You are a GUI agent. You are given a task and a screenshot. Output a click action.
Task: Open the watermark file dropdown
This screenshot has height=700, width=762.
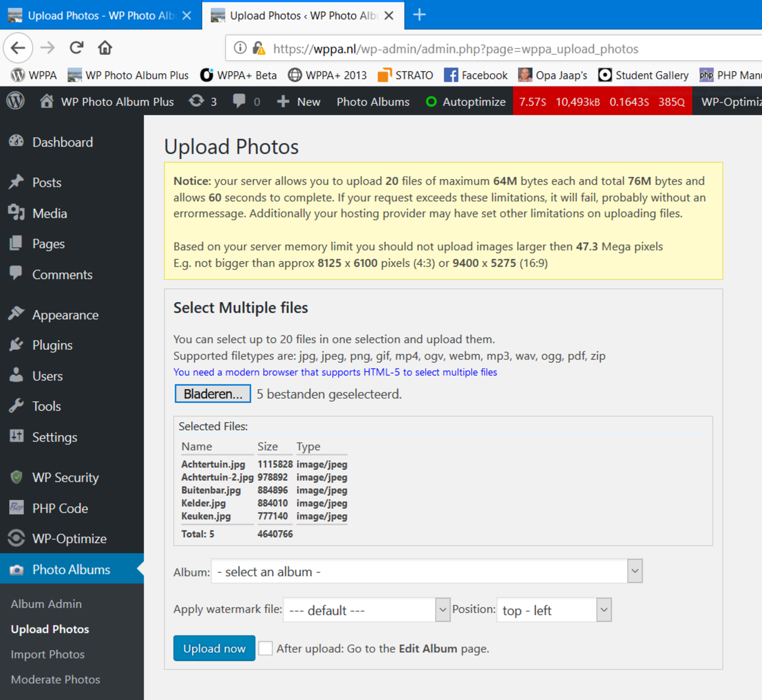[366, 610]
